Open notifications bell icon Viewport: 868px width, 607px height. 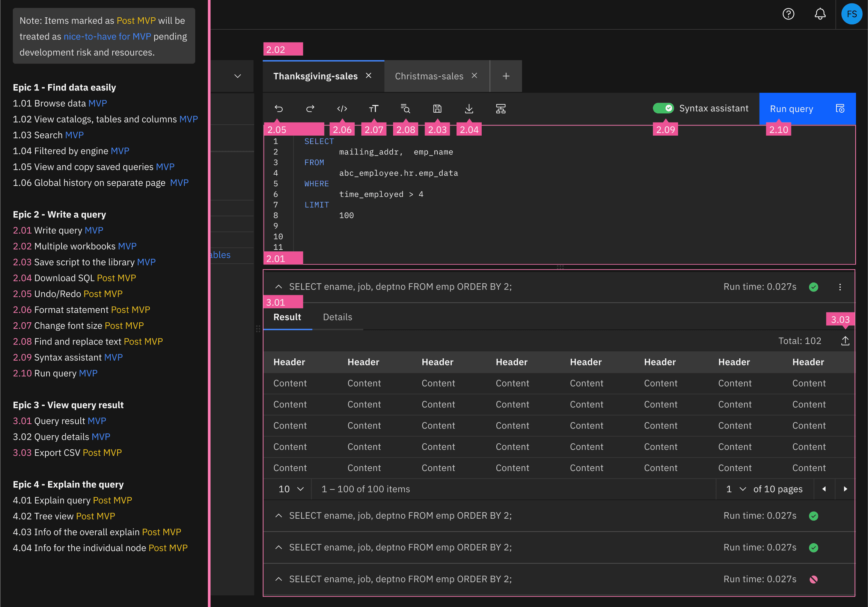[x=820, y=14]
